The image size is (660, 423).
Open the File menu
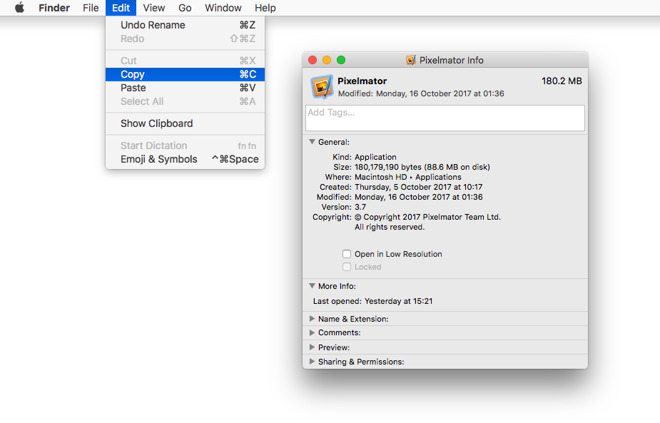click(90, 8)
